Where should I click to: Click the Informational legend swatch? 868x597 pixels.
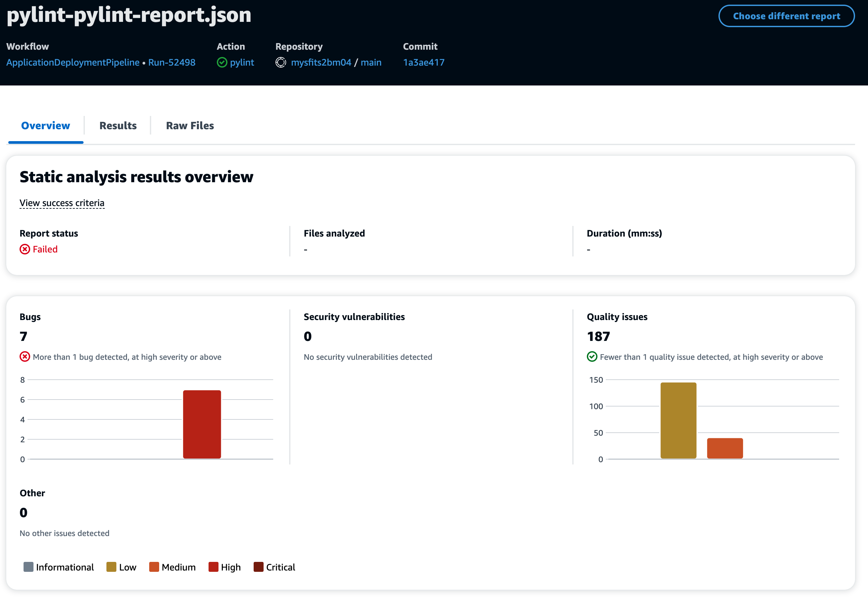28,567
